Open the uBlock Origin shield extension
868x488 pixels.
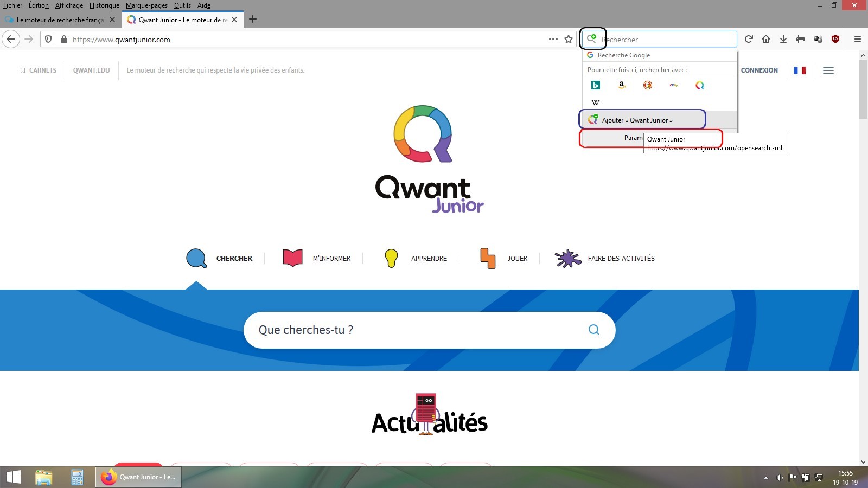tap(835, 39)
